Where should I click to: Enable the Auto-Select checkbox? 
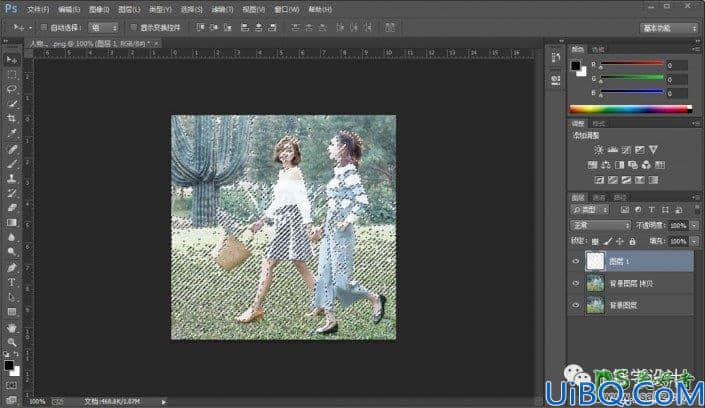44,27
